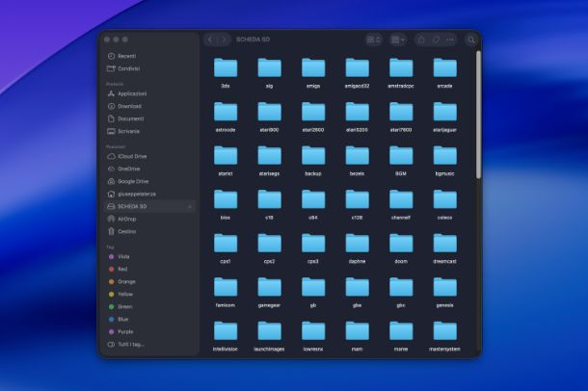The image size is (588, 391).
Task: Select the c64 folder
Action: 313,204
